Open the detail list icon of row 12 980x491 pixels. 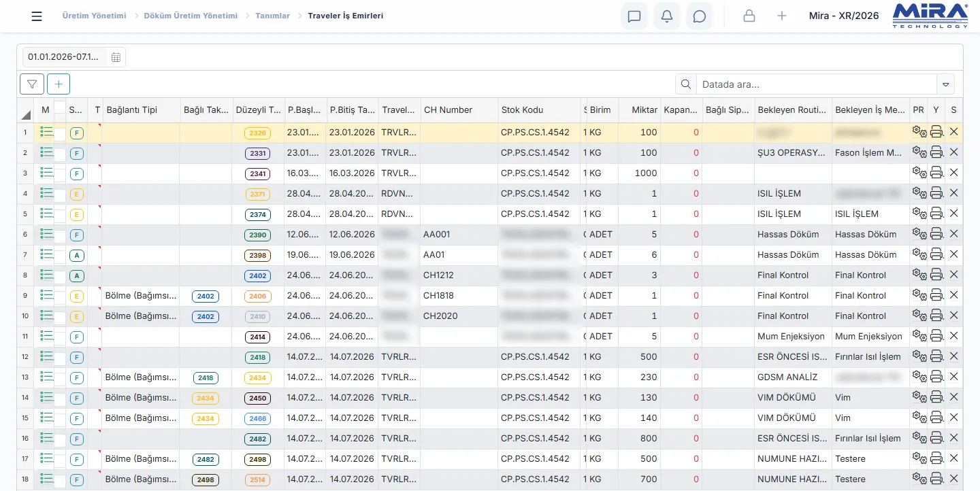pyautogui.click(x=46, y=356)
